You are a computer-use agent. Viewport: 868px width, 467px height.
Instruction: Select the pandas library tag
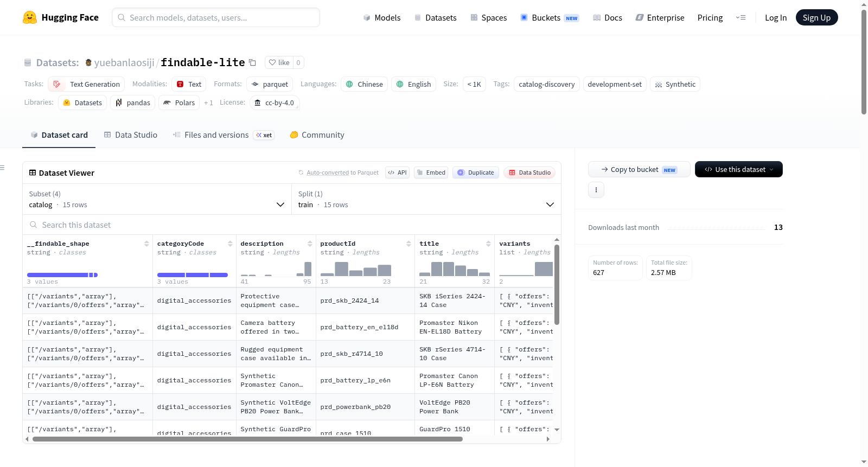tap(133, 103)
